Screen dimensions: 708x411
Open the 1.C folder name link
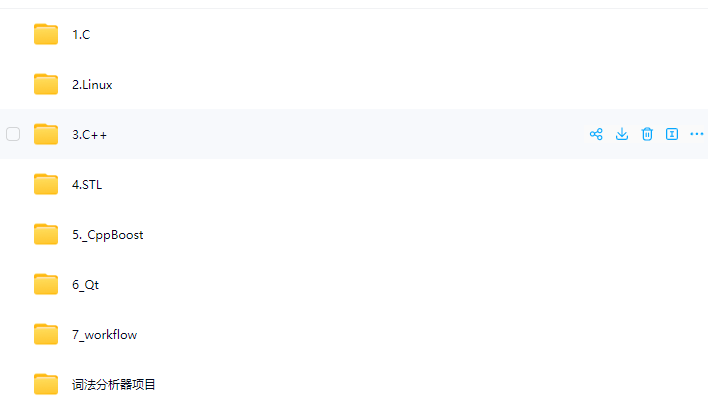(x=81, y=35)
